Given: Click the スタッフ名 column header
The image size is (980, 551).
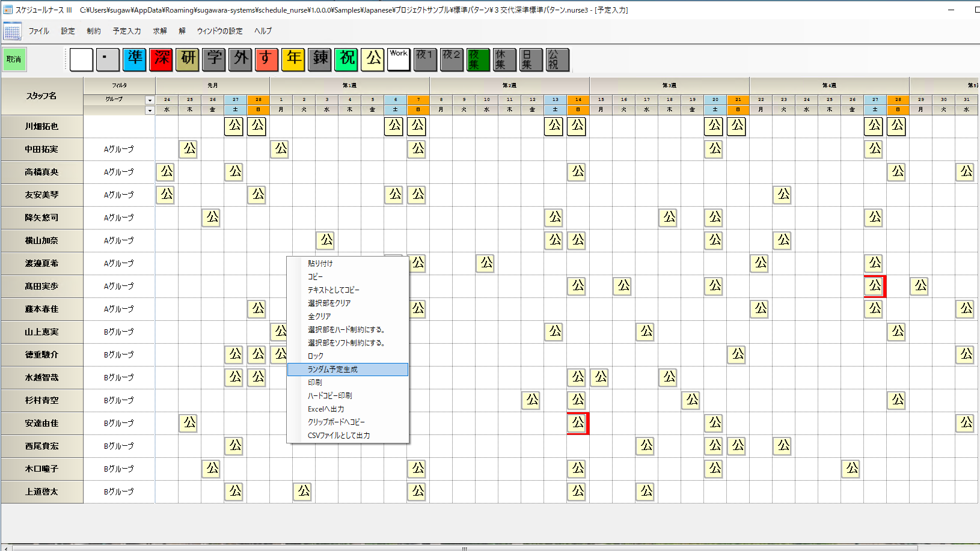Looking at the screenshot, I should (x=42, y=96).
